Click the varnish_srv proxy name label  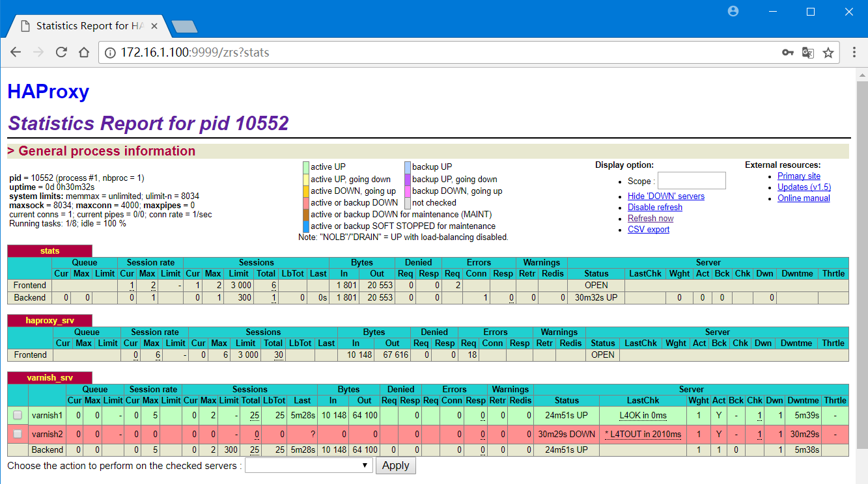click(x=49, y=377)
